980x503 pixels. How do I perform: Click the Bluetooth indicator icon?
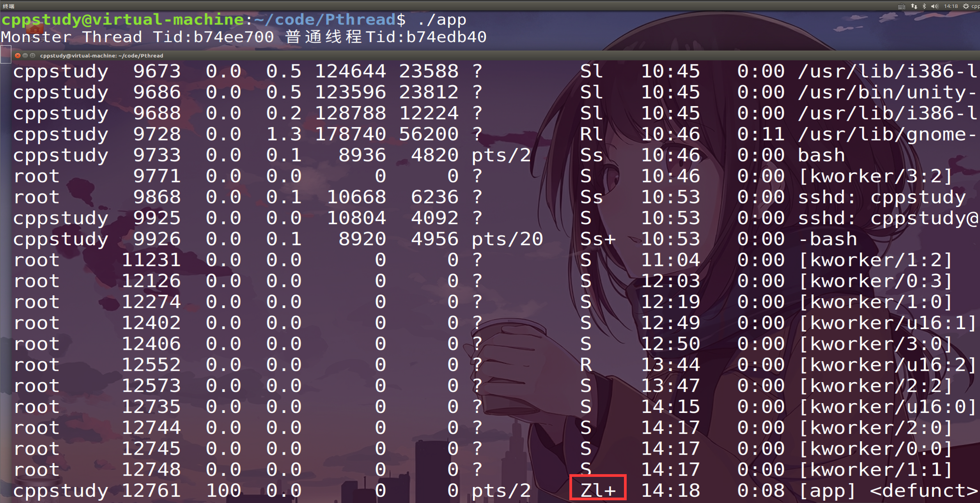[x=924, y=6]
